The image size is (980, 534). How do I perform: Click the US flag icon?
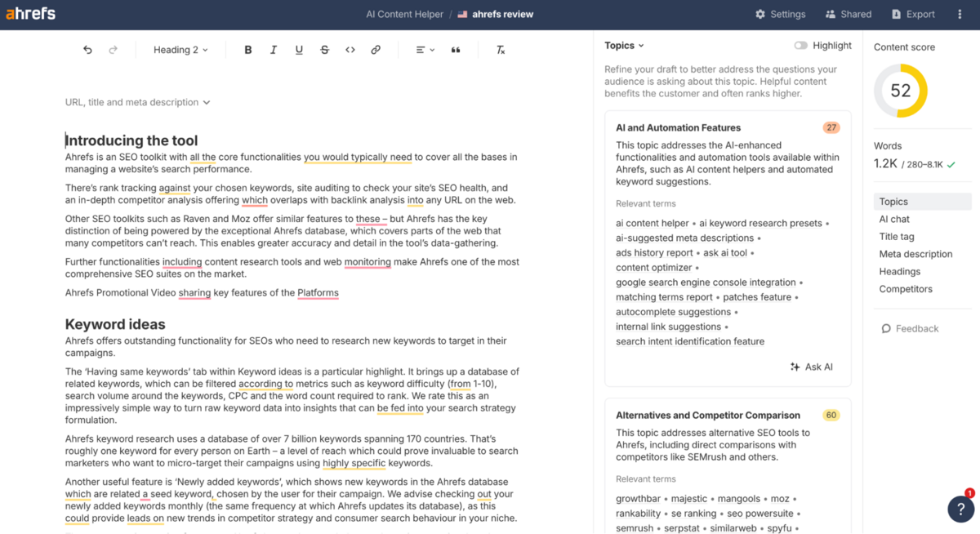point(462,14)
